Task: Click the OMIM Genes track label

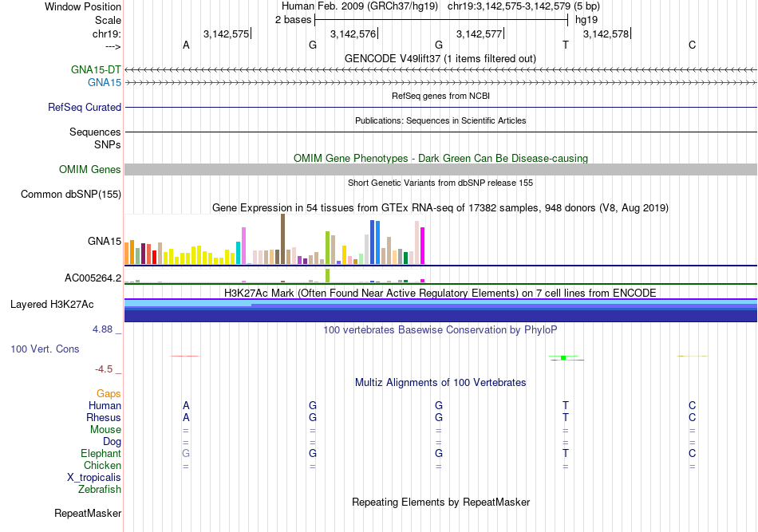Action: tap(90, 170)
